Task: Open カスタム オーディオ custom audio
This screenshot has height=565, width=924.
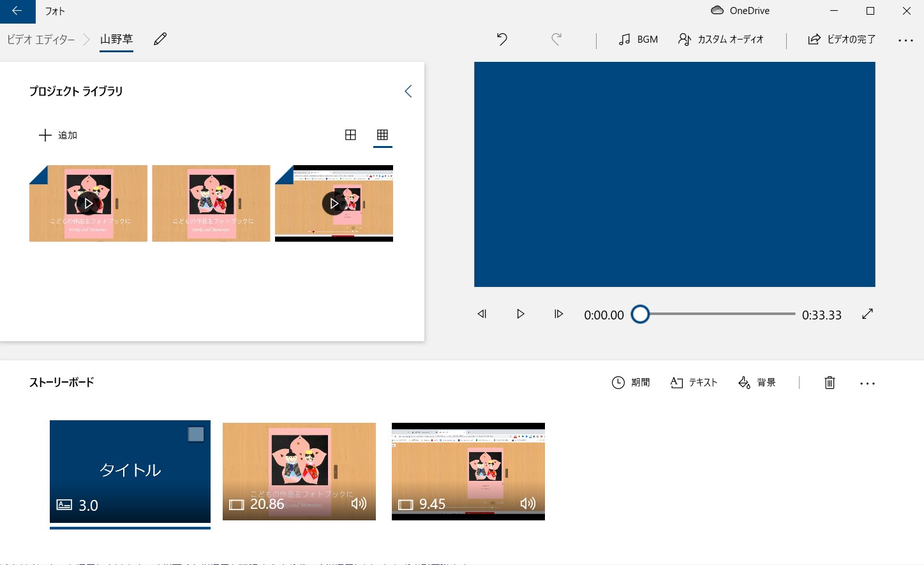Action: 721,39
